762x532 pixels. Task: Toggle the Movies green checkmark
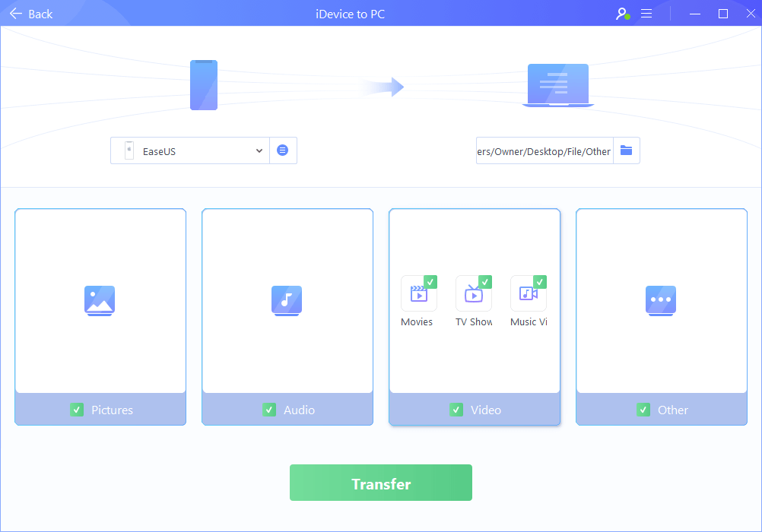click(x=430, y=282)
